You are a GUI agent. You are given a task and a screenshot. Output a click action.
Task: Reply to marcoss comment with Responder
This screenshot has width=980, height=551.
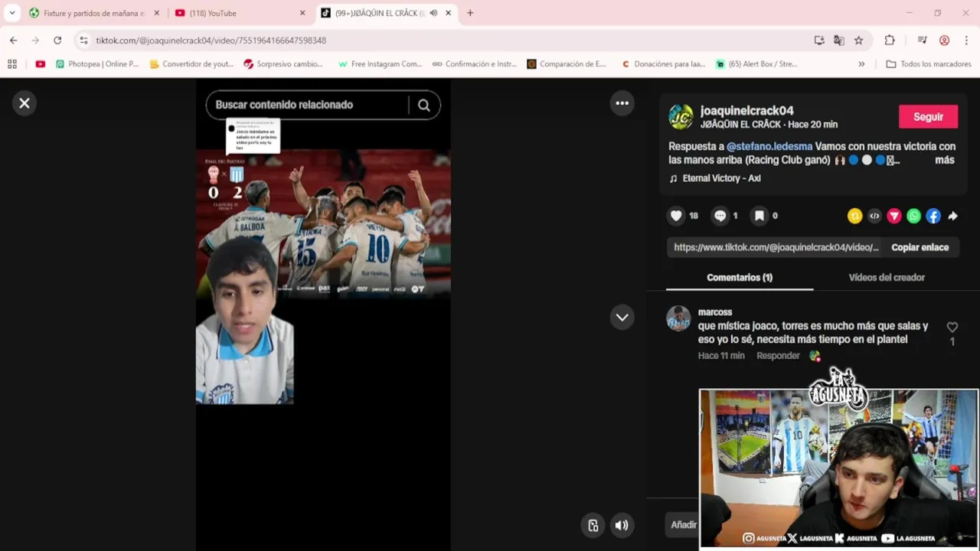[778, 356]
